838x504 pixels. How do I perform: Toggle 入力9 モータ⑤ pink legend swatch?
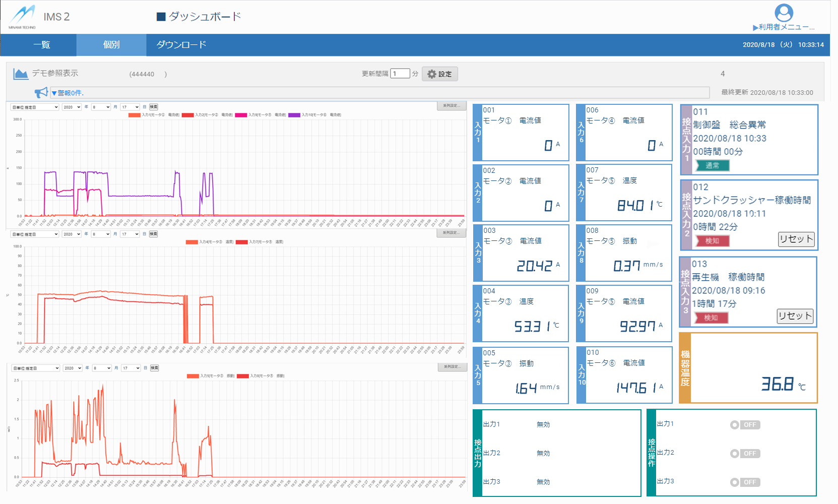click(x=241, y=115)
